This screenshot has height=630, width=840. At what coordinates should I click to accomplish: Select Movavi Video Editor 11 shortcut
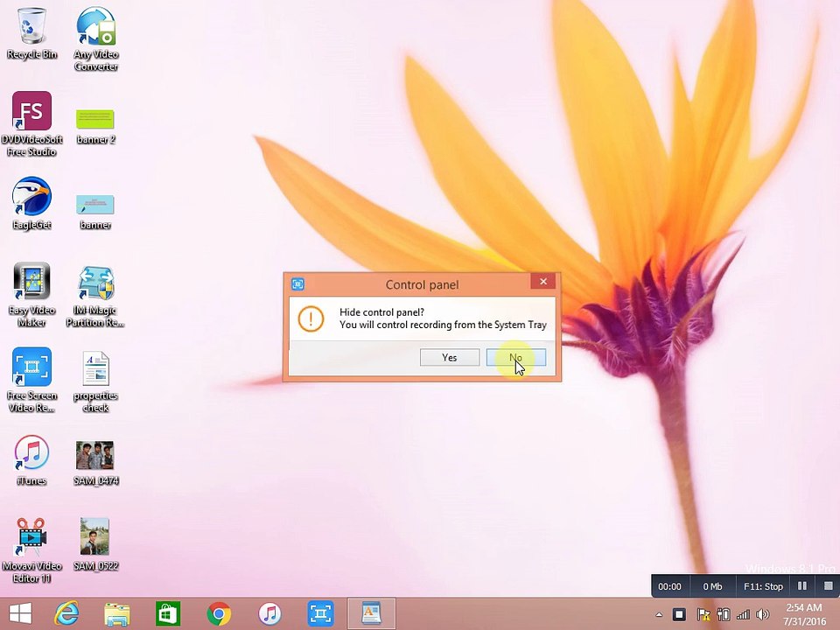31,550
